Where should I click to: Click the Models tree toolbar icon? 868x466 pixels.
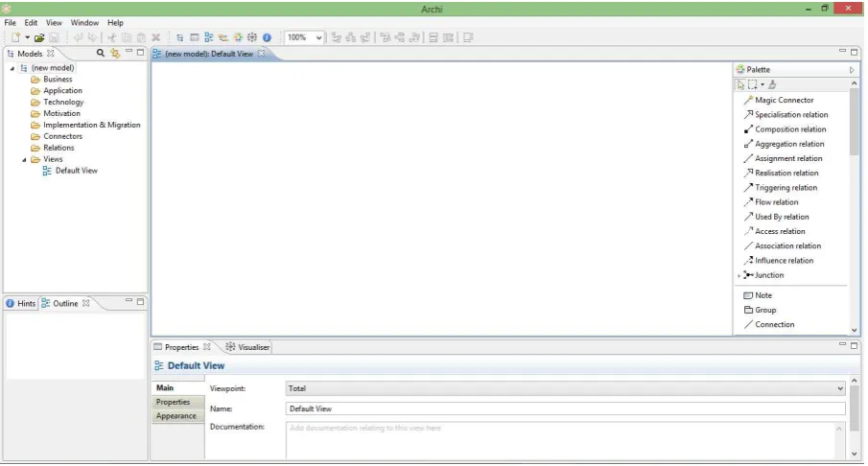click(x=180, y=37)
